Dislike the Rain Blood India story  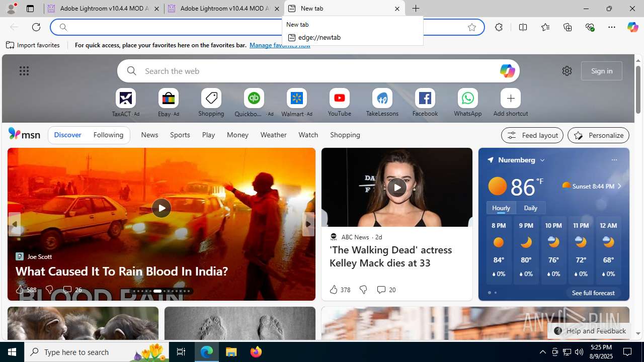click(x=49, y=290)
